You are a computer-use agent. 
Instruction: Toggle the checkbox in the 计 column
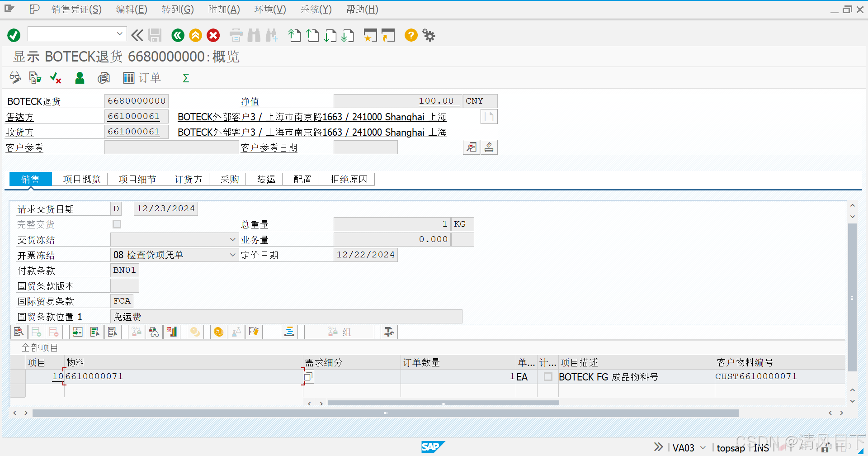547,376
